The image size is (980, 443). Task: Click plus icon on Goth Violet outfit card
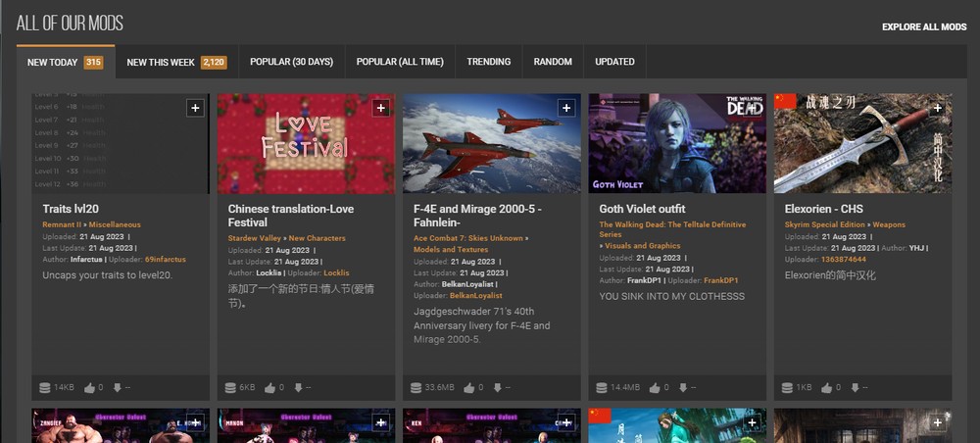(x=752, y=108)
